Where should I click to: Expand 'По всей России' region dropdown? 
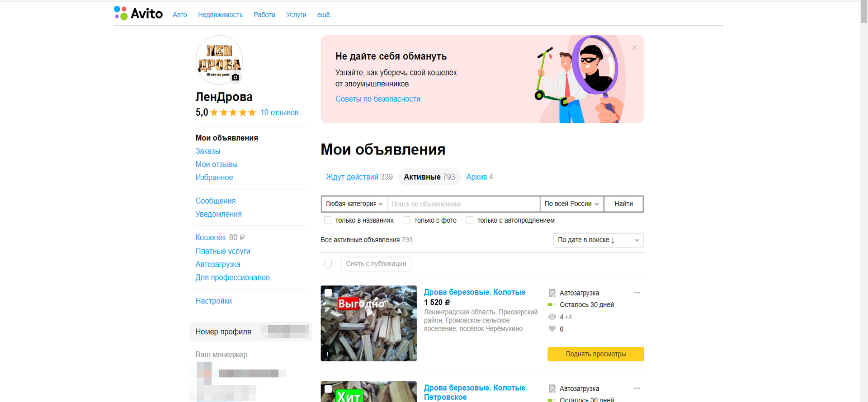pos(571,204)
